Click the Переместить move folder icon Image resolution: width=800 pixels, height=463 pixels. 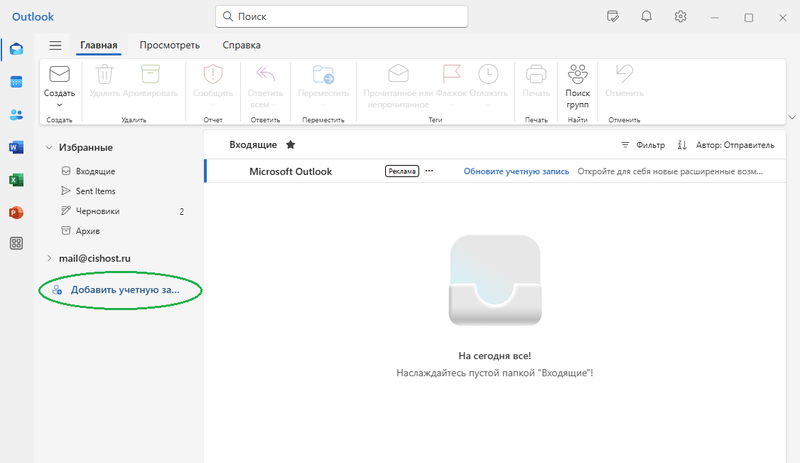point(323,75)
